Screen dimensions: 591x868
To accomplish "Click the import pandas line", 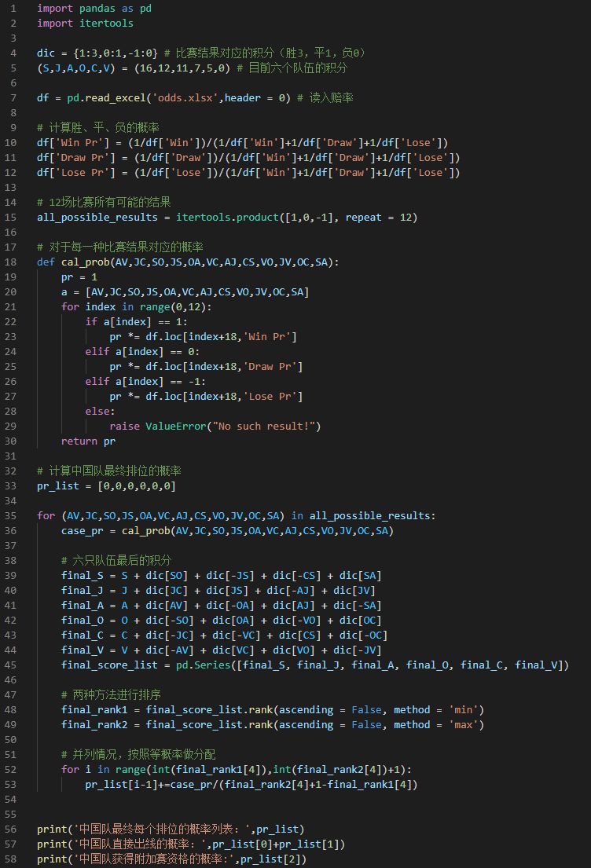I will pos(94,9).
